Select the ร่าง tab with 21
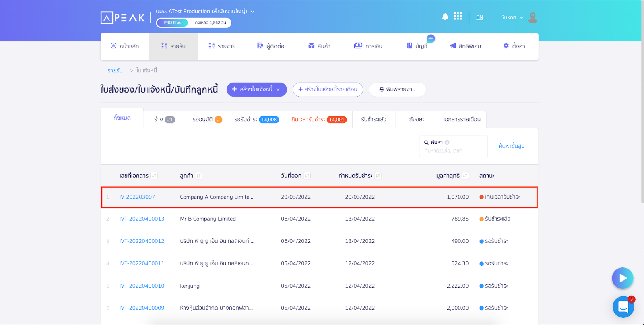 165,120
